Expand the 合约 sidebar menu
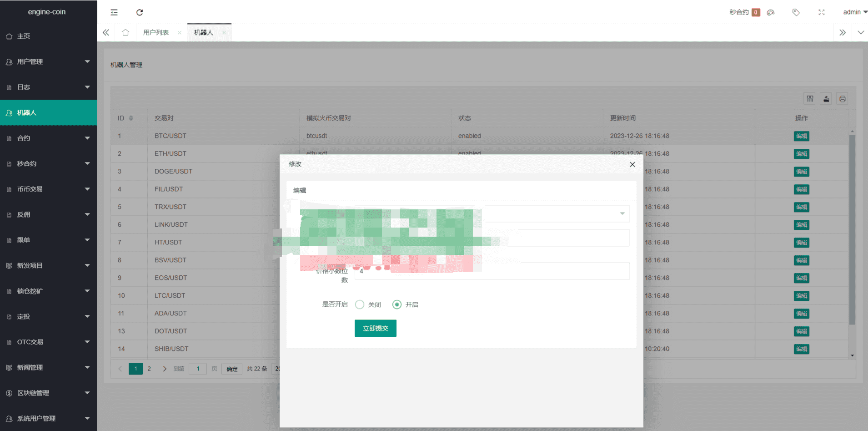This screenshot has height=431, width=868. pos(48,138)
